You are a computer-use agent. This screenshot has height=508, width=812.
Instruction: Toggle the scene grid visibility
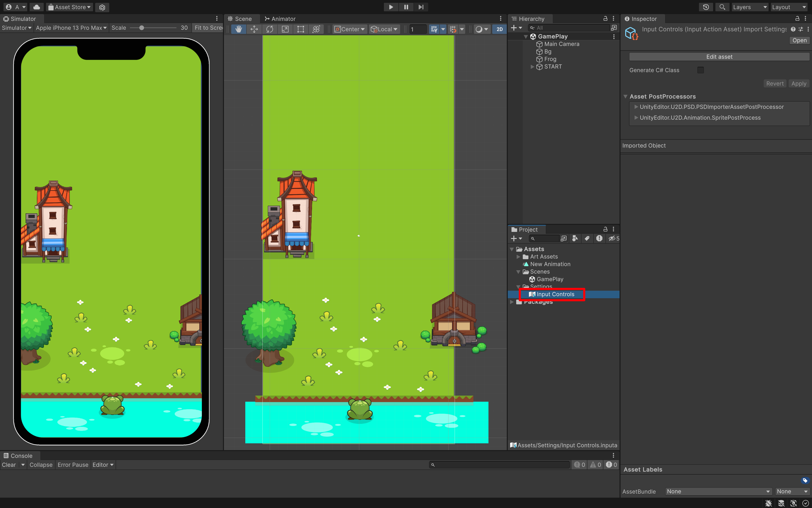click(434, 29)
